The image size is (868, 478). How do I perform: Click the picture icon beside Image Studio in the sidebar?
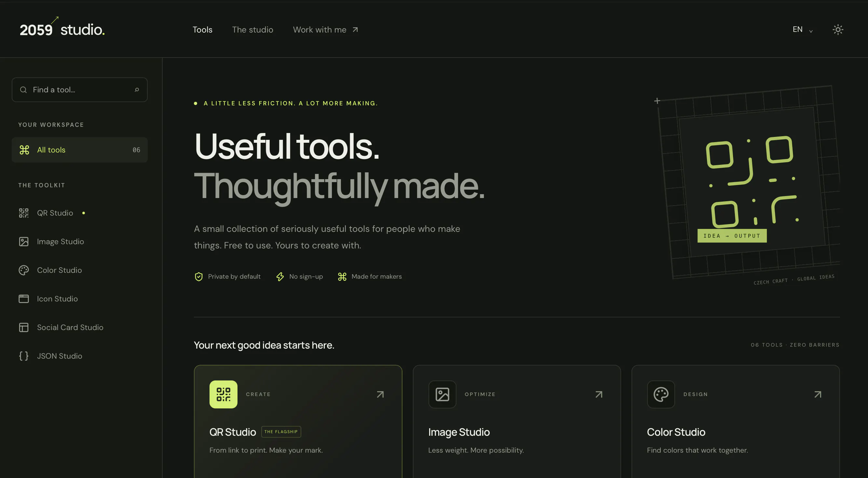pos(23,242)
